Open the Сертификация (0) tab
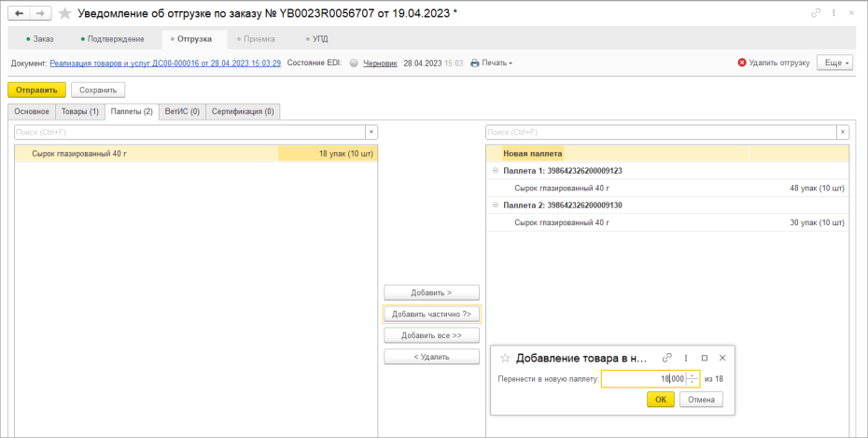This screenshot has height=438, width=868. click(x=243, y=111)
